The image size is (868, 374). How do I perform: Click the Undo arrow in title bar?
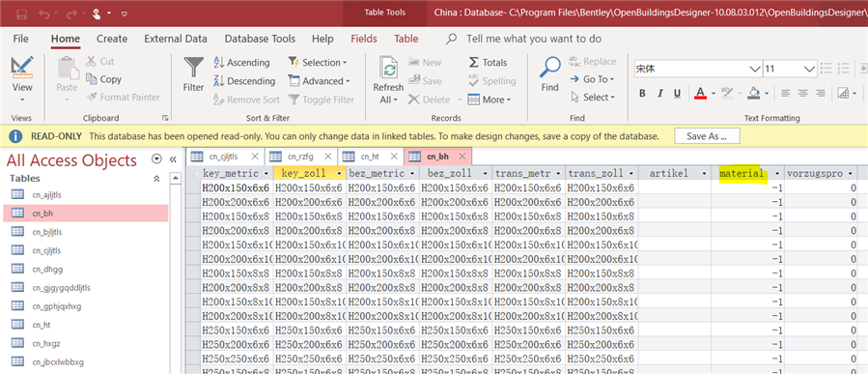[45, 14]
